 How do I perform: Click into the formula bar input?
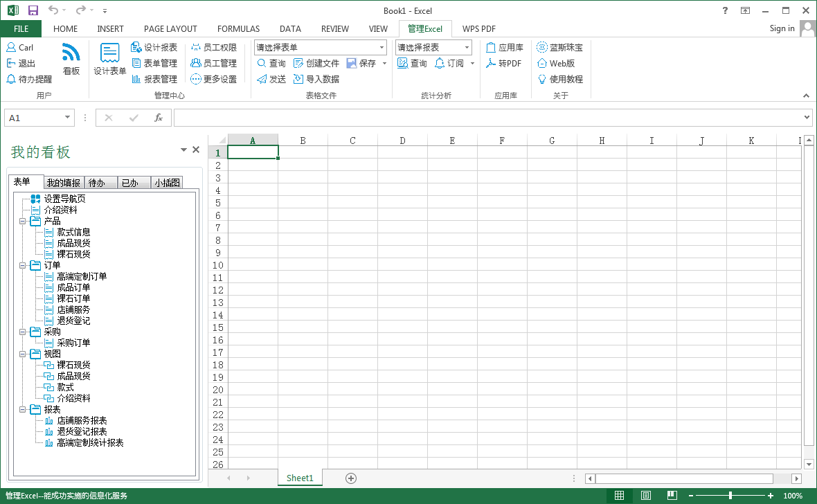click(487, 118)
